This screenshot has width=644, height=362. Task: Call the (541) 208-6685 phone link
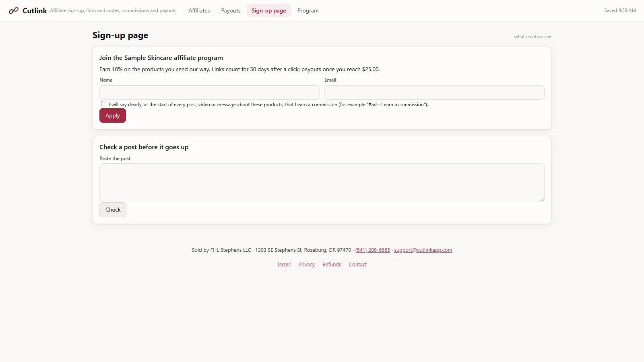pyautogui.click(x=373, y=250)
